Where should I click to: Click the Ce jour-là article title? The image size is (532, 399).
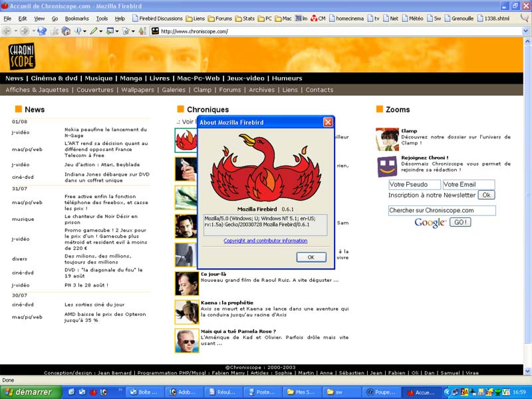coord(213,274)
